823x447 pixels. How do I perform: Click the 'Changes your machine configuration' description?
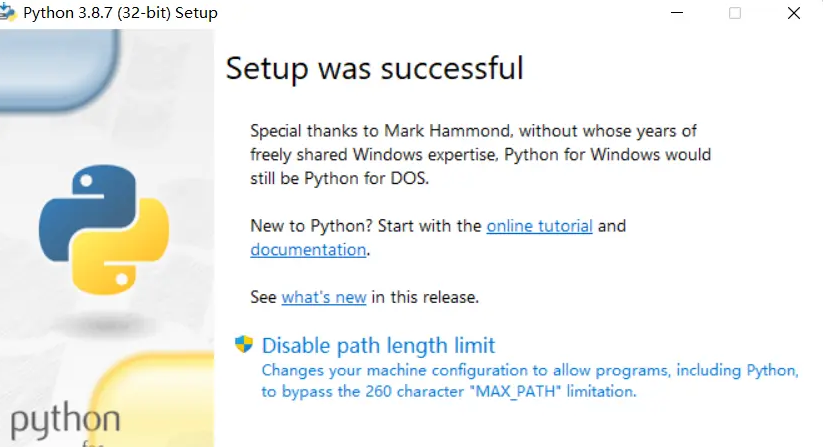(x=530, y=370)
